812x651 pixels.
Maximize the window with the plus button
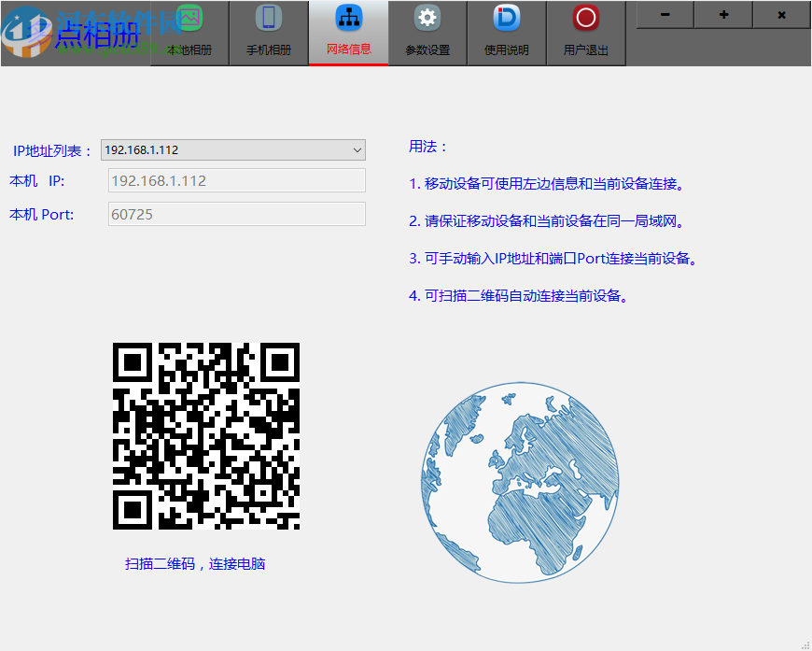tap(723, 15)
